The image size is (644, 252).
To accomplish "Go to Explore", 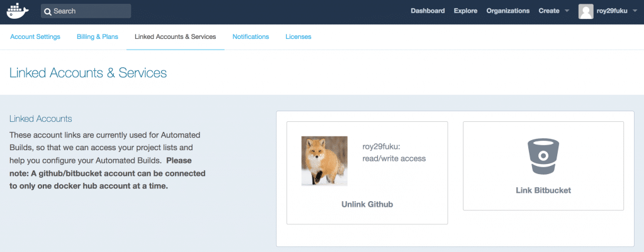I will pyautogui.click(x=465, y=11).
